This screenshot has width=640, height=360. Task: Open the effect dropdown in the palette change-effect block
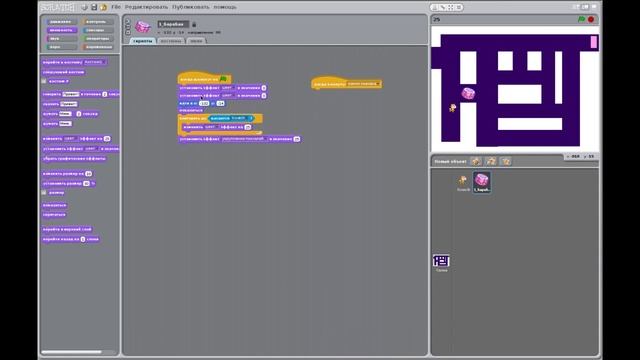pyautogui.click(x=70, y=139)
